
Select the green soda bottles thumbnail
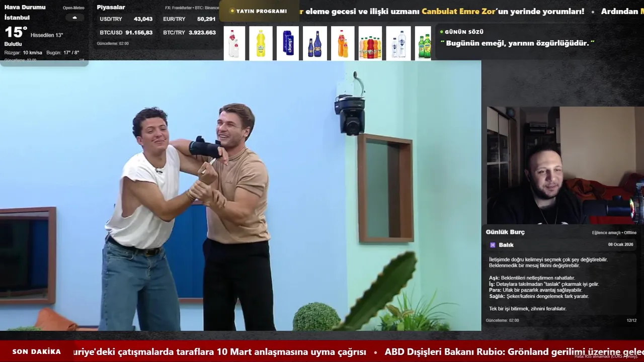[x=424, y=43]
